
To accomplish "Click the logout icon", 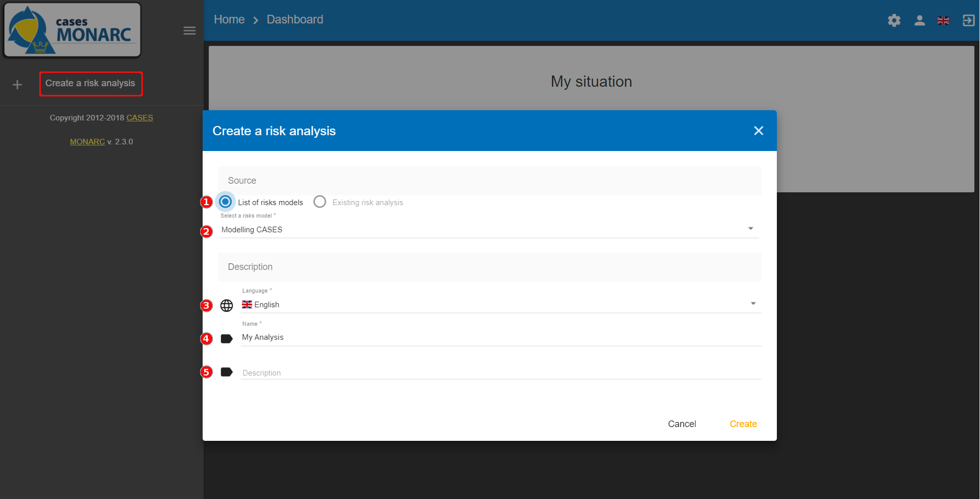I will point(968,20).
